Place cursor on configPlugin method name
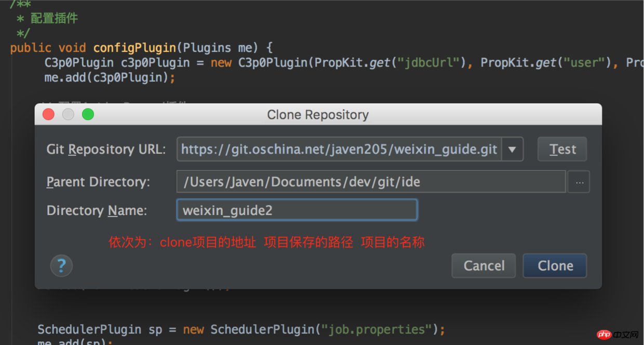Screen dimensions: 644x345 [x=135, y=48]
